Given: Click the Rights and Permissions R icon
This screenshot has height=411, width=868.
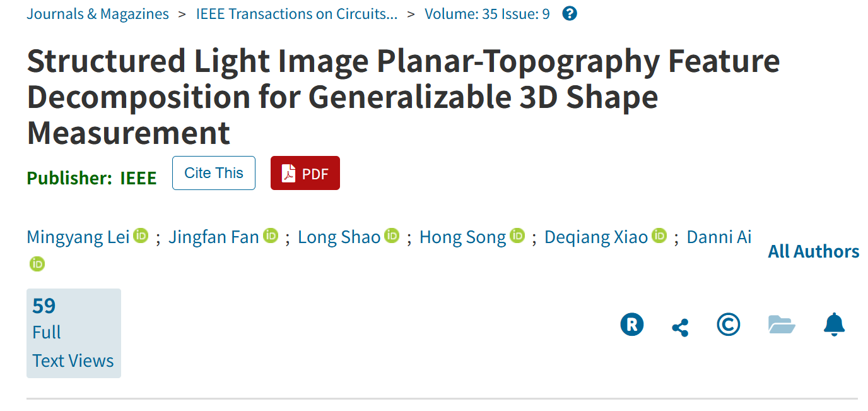Looking at the screenshot, I should [631, 325].
